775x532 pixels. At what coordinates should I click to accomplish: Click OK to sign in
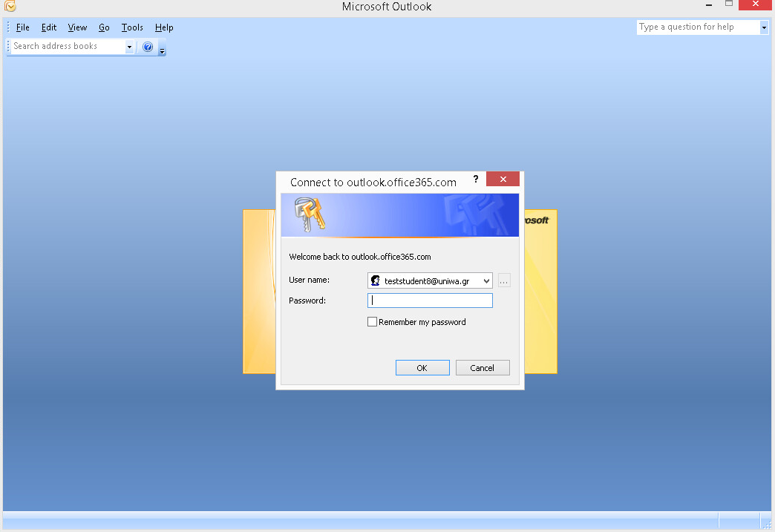(x=422, y=368)
